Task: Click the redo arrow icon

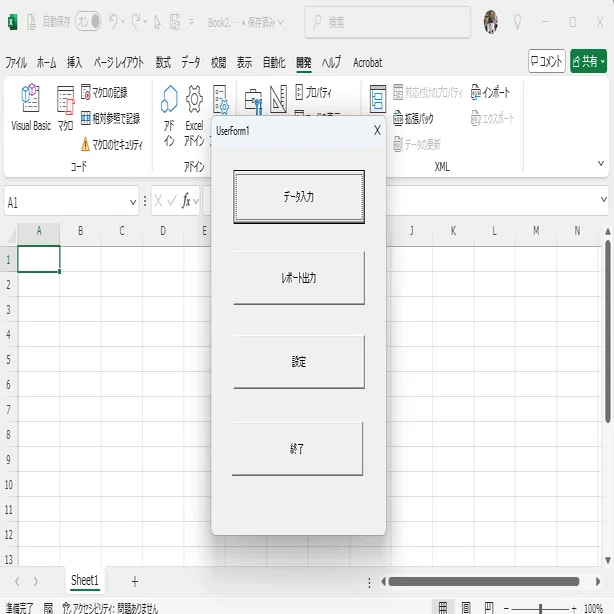Action: pyautogui.click(x=135, y=22)
